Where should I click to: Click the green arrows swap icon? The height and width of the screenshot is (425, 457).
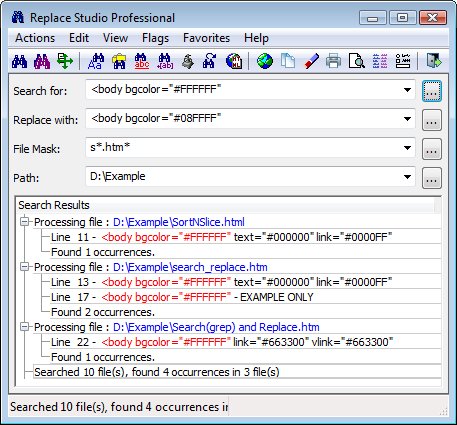(x=65, y=61)
